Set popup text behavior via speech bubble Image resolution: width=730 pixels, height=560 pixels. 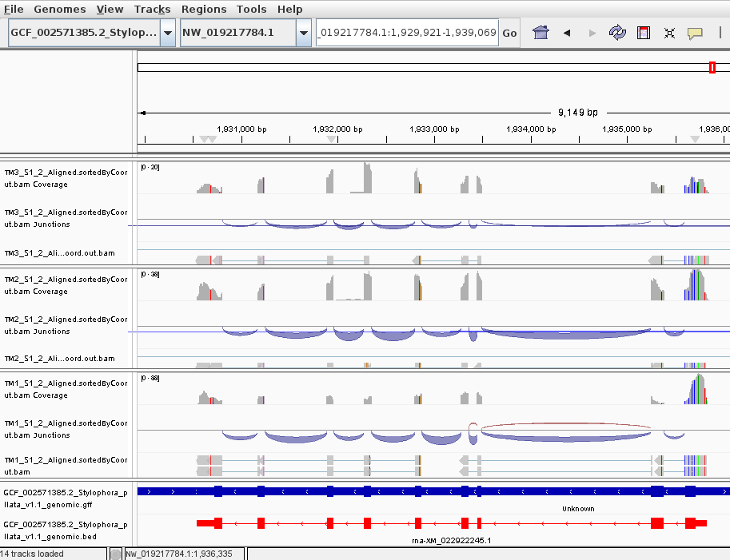point(695,33)
